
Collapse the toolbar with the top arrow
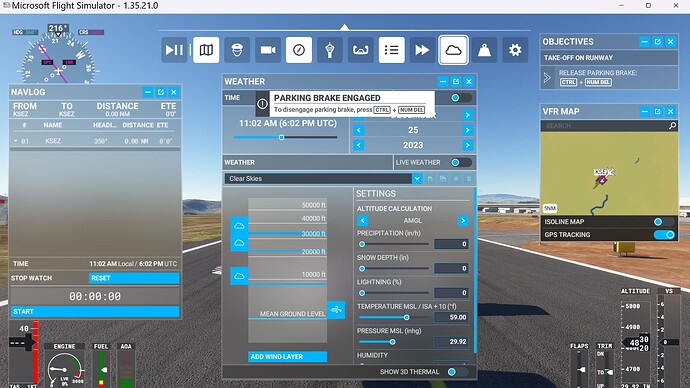coord(345,27)
